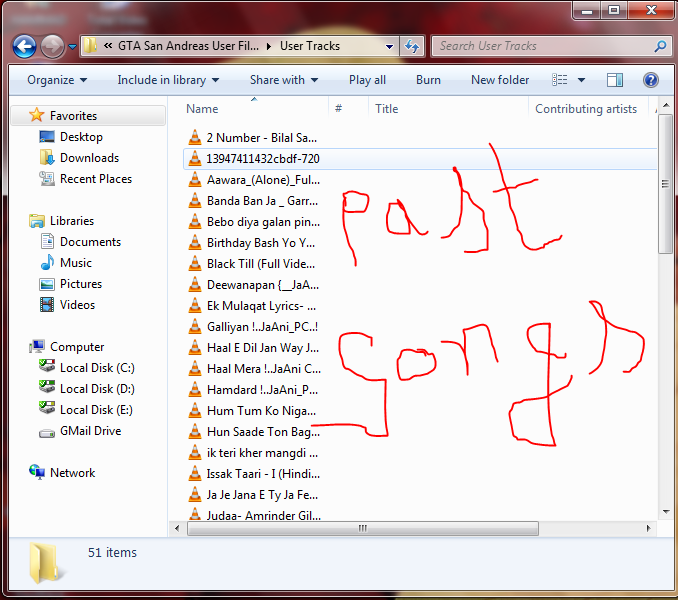Click VLC icon of Hun Saade Ton Bag...
The height and width of the screenshot is (600, 678).
pos(195,431)
